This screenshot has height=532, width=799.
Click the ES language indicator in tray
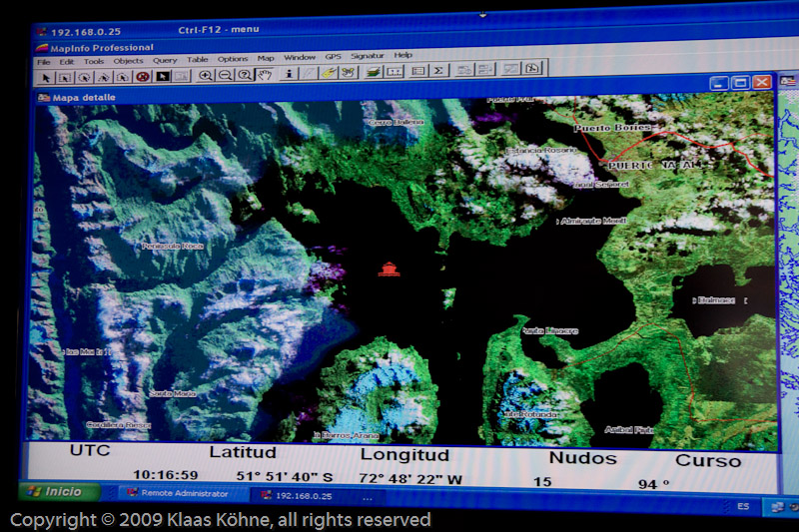[743, 506]
